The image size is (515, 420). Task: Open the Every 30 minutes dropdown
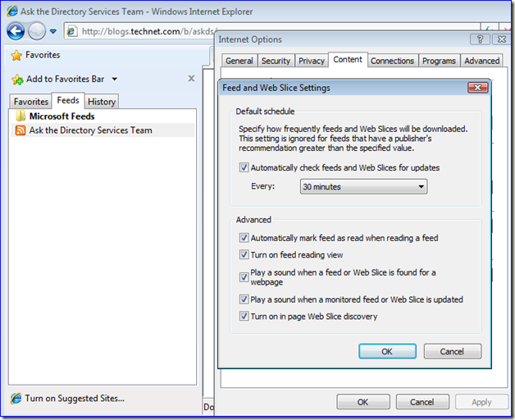point(363,187)
